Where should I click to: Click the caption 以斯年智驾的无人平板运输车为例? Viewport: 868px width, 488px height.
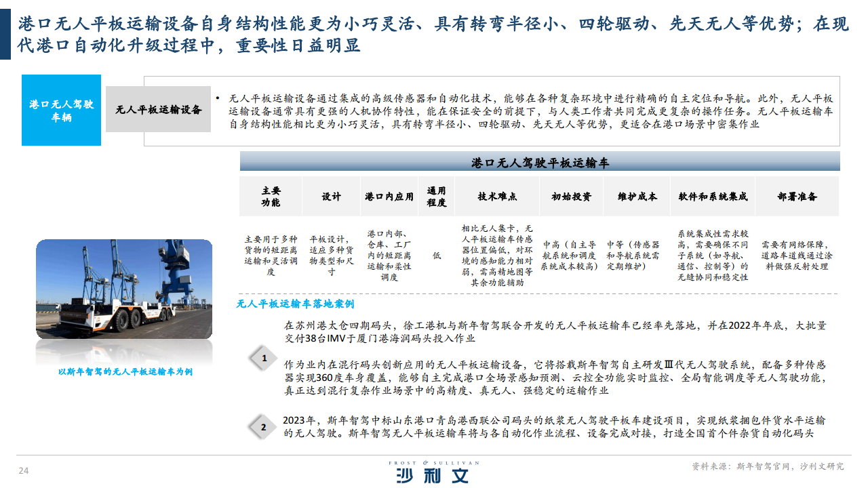pyautogui.click(x=125, y=371)
